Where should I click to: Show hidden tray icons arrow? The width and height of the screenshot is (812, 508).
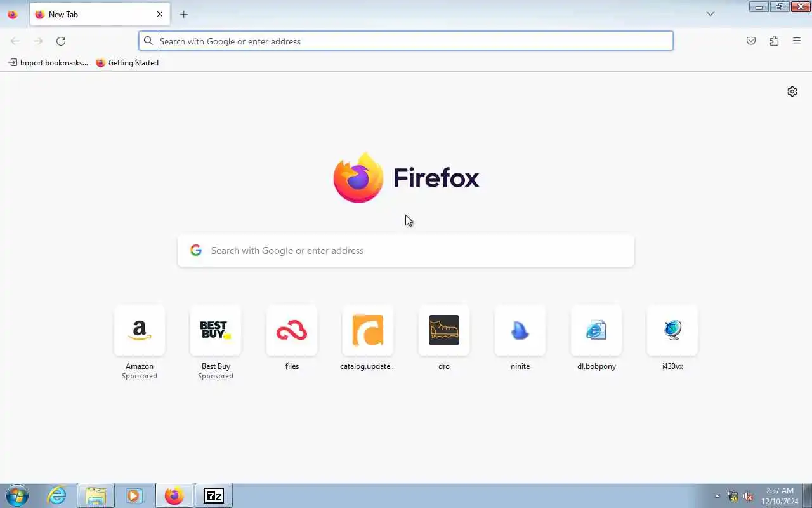[x=717, y=496]
